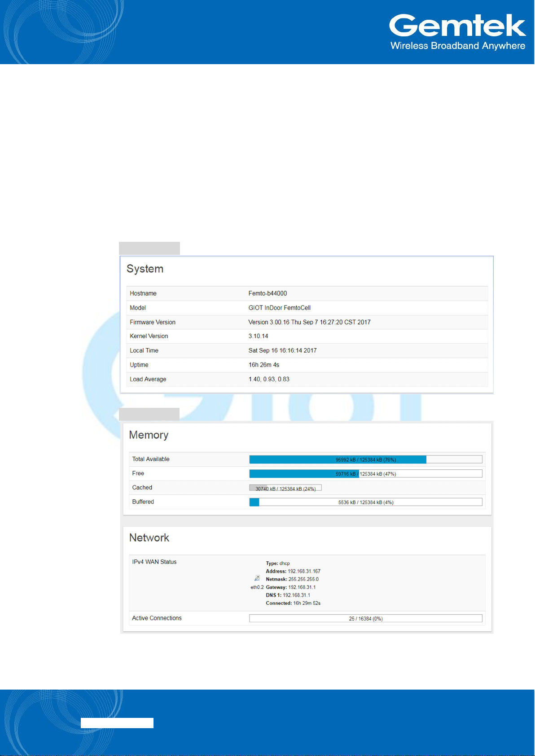Click the Local Time label
Image resolution: width=535 pixels, height=756 pixels.
tap(144, 350)
